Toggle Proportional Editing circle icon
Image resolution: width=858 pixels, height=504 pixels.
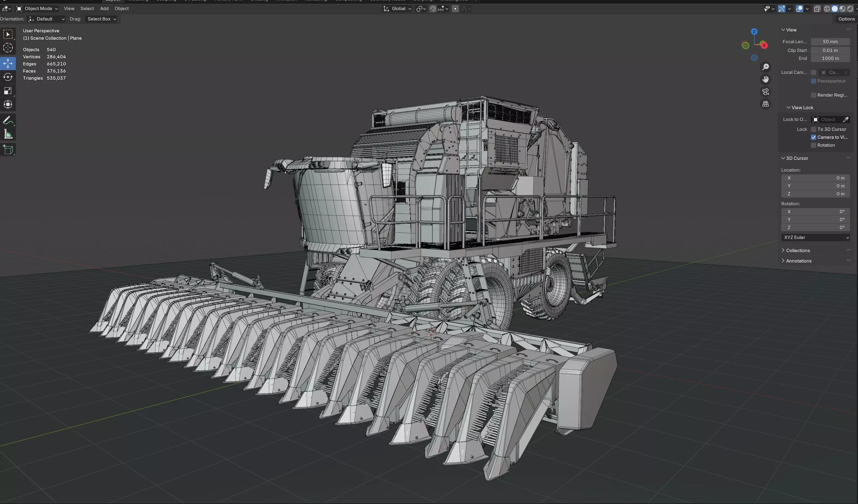[455, 9]
